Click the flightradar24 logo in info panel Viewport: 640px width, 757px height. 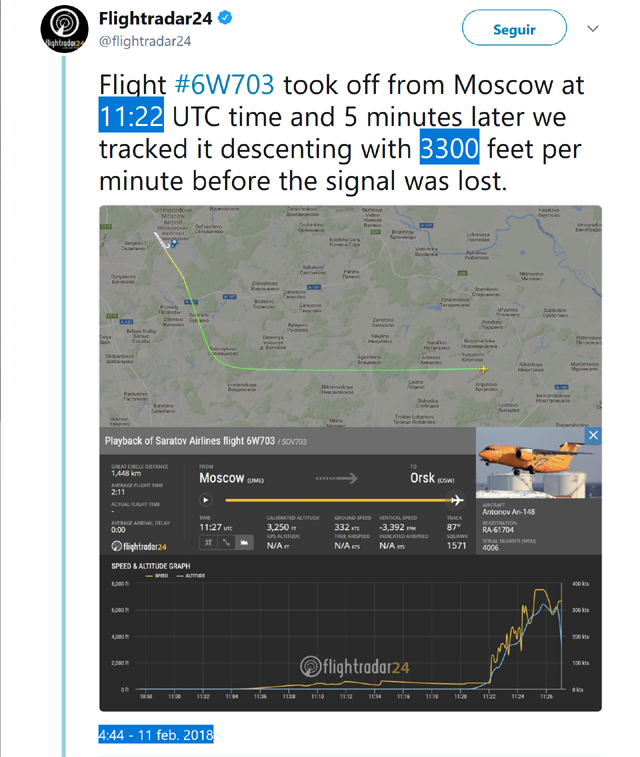pos(139,546)
